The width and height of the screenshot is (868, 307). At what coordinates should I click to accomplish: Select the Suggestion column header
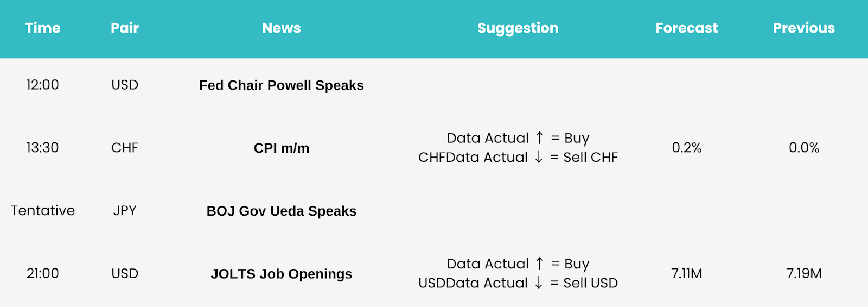point(518,28)
